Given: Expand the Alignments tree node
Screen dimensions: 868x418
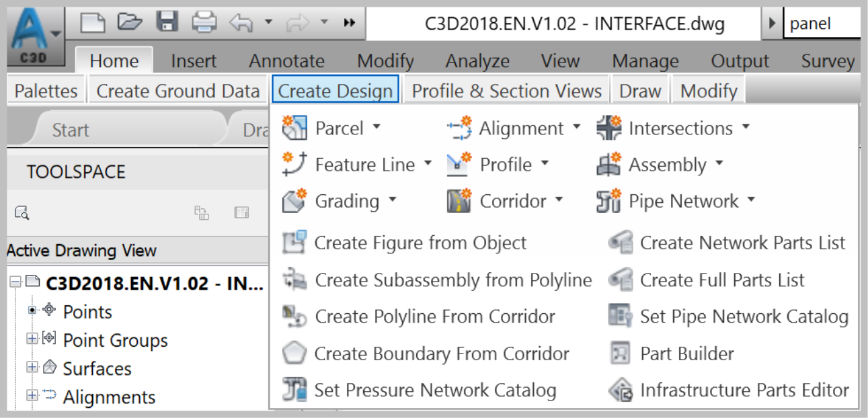Looking at the screenshot, I should coord(32,396).
